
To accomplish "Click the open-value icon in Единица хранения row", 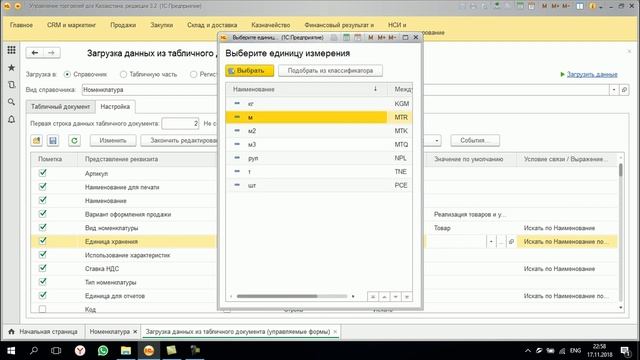I will (511, 242).
